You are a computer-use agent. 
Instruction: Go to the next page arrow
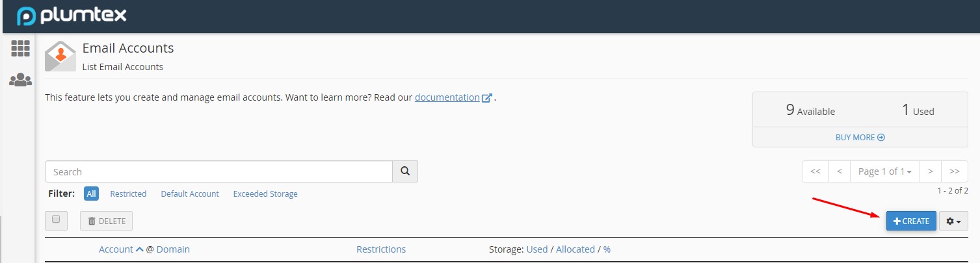click(x=931, y=171)
